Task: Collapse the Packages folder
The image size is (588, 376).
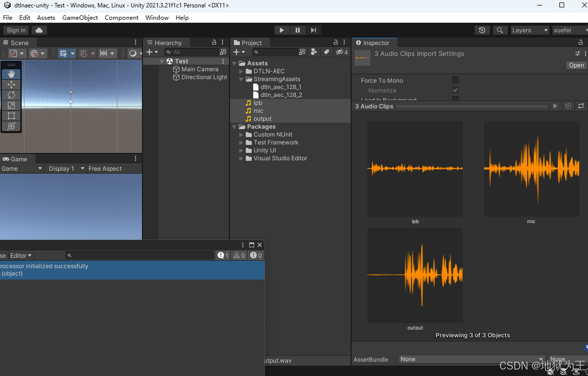Action: point(234,127)
